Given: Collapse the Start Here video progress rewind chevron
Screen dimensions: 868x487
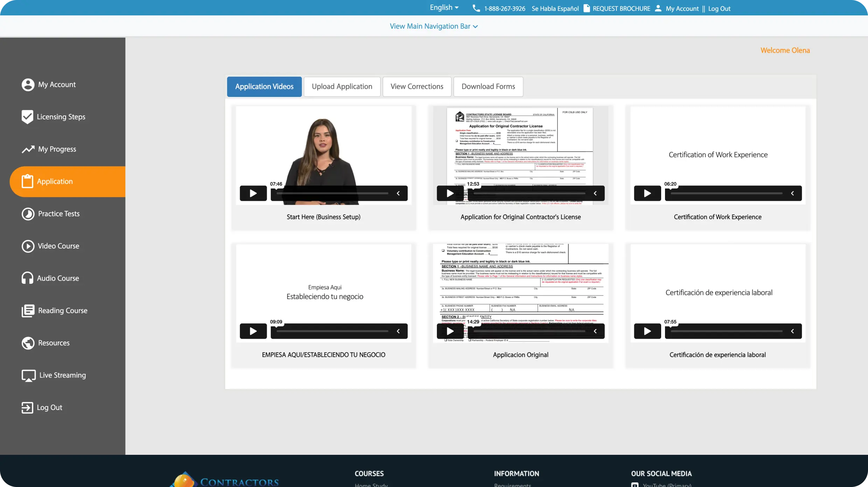Looking at the screenshot, I should [398, 193].
